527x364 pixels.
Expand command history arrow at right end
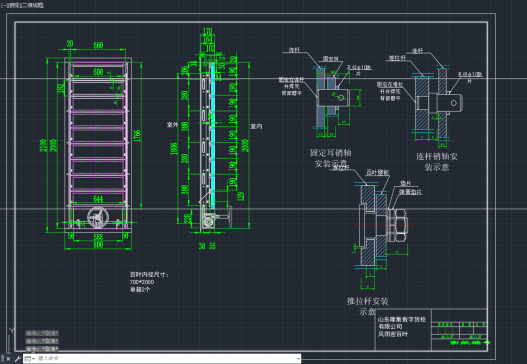point(298,359)
